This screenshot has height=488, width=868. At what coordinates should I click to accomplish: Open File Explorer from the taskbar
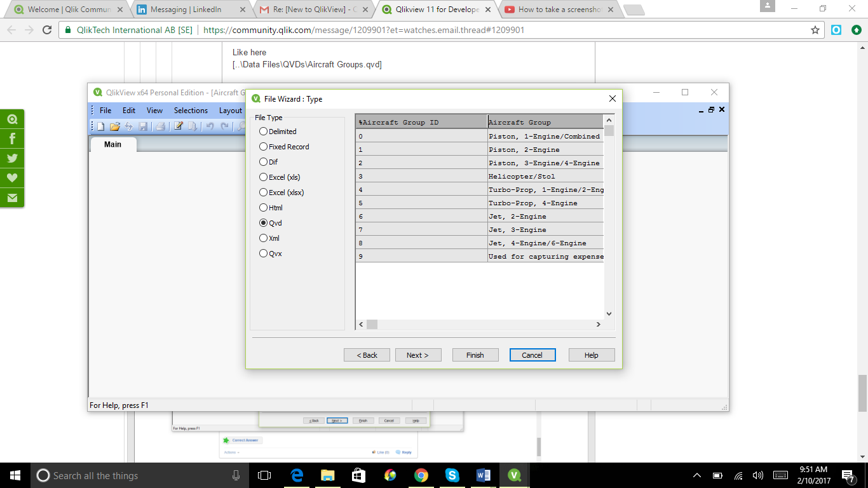pyautogui.click(x=327, y=475)
